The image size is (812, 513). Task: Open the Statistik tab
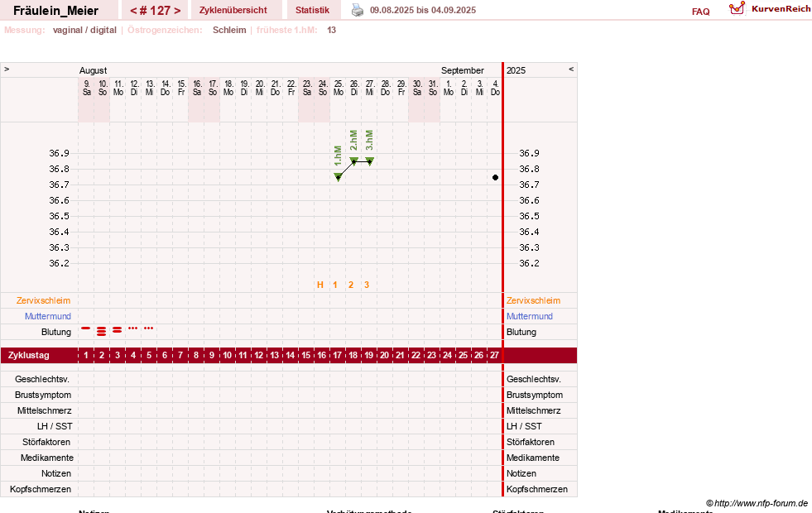(x=312, y=10)
